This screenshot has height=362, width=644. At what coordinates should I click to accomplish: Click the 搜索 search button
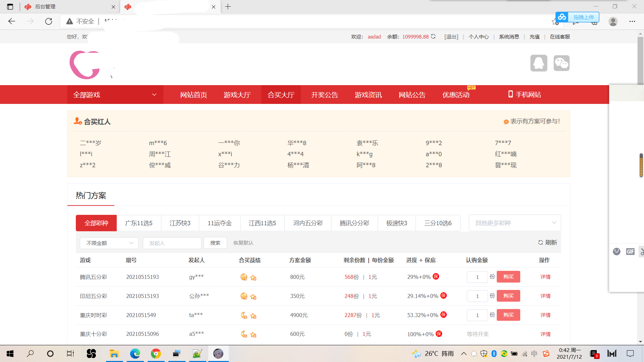coord(215,243)
